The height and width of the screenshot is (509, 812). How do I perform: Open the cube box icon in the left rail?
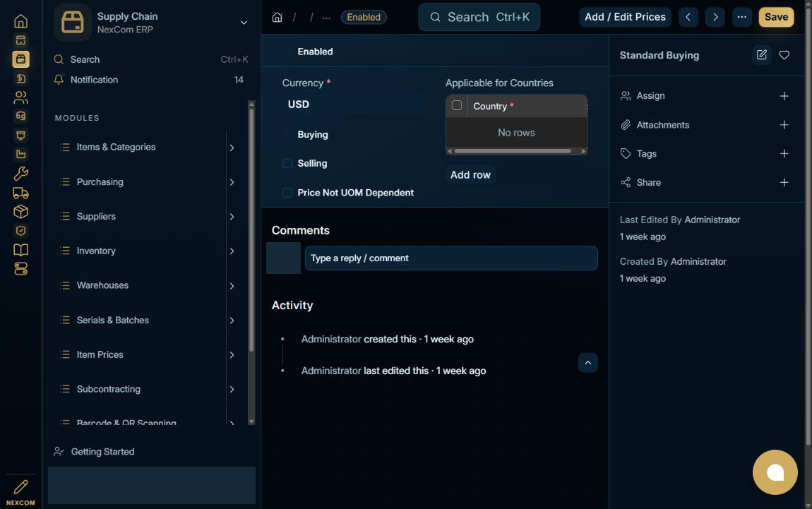(20, 211)
